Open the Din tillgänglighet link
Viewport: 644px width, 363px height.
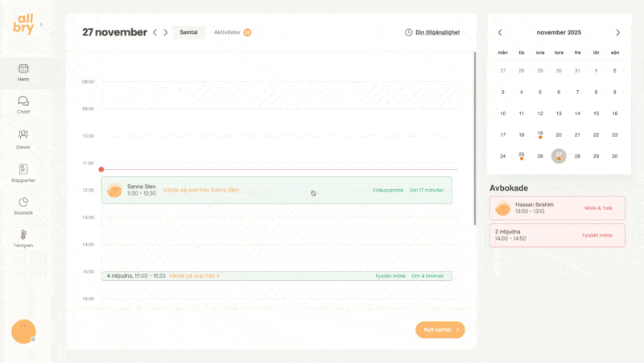432,32
